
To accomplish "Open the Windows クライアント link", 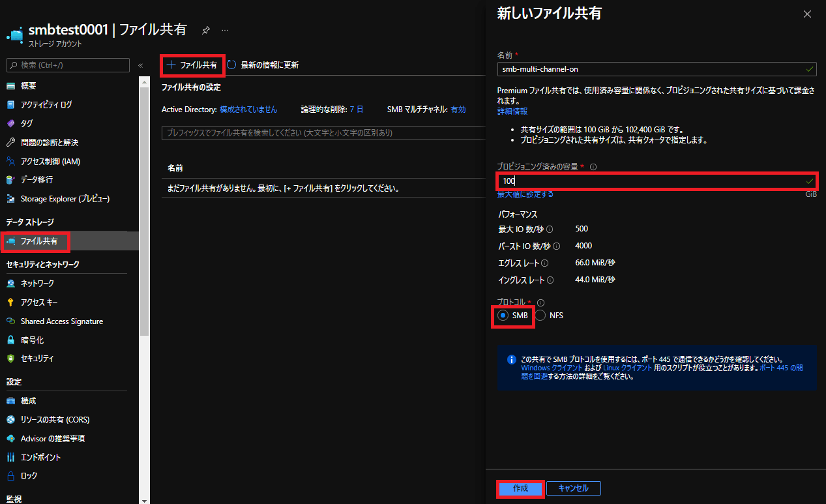I will click(x=552, y=368).
